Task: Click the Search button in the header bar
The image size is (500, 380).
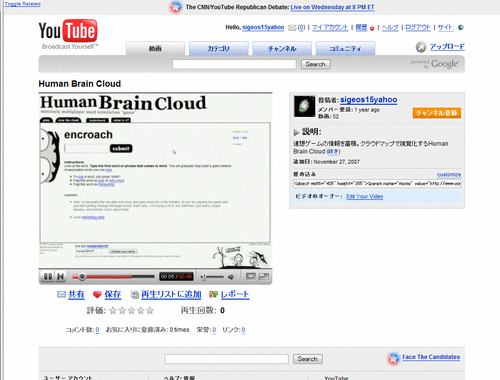Action: (x=316, y=64)
